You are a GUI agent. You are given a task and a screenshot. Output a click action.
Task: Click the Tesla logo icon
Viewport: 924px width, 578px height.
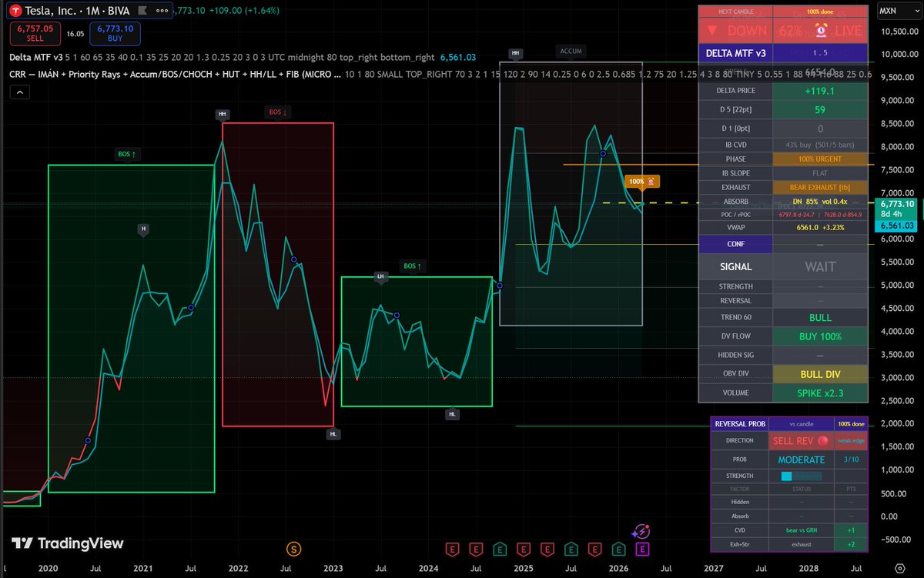click(x=16, y=10)
